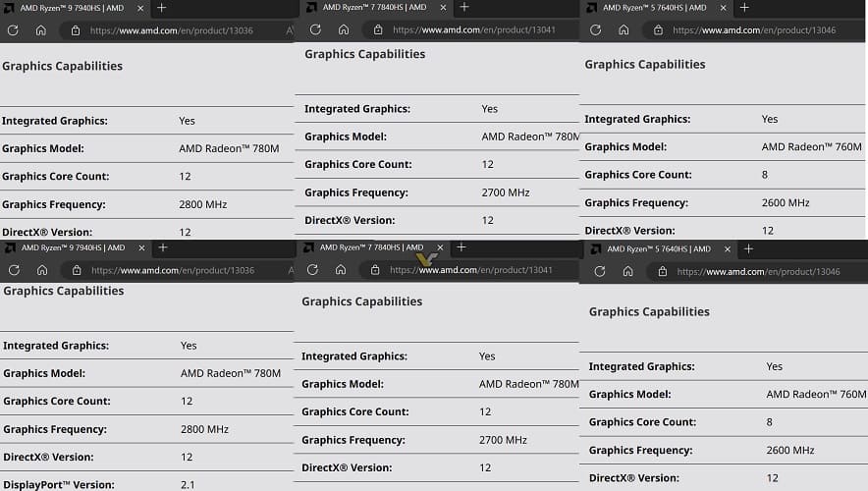
Task: Click the home icon in bottom-middle Ryzen 7 window
Action: coord(341,269)
